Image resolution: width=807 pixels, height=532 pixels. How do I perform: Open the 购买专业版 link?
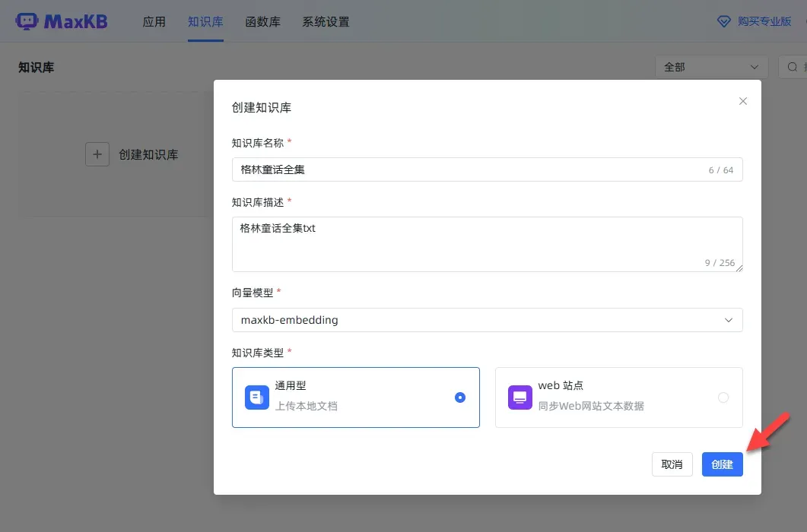764,21
